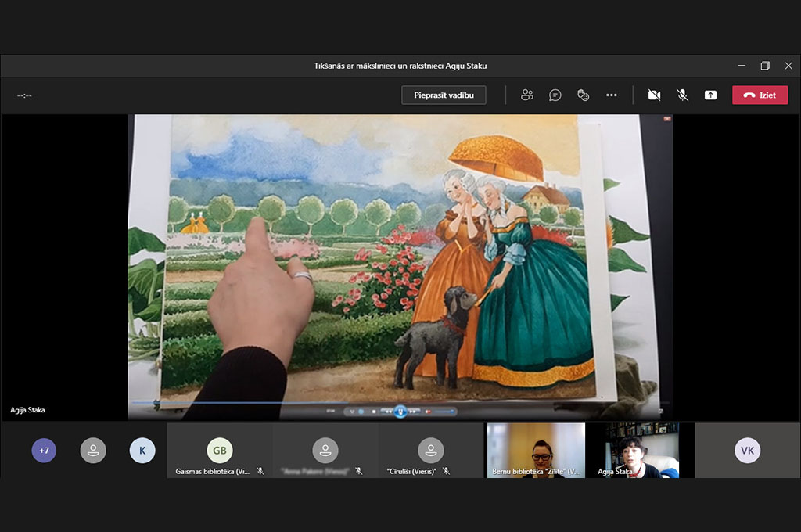Click Pieprasīt vadību to request control
This screenshot has width=801, height=532.
click(444, 95)
